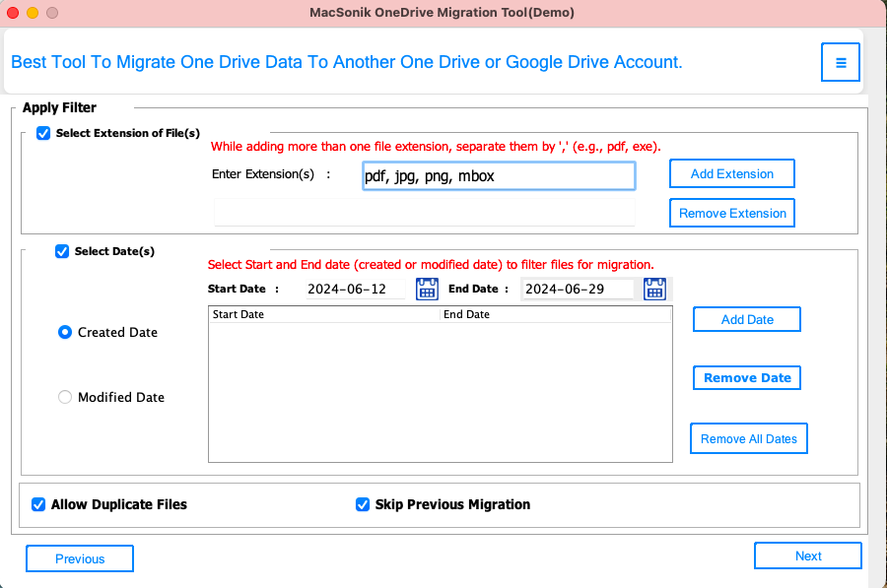Open the End Date calendar picker
Image resolution: width=887 pixels, height=588 pixels.
654,289
